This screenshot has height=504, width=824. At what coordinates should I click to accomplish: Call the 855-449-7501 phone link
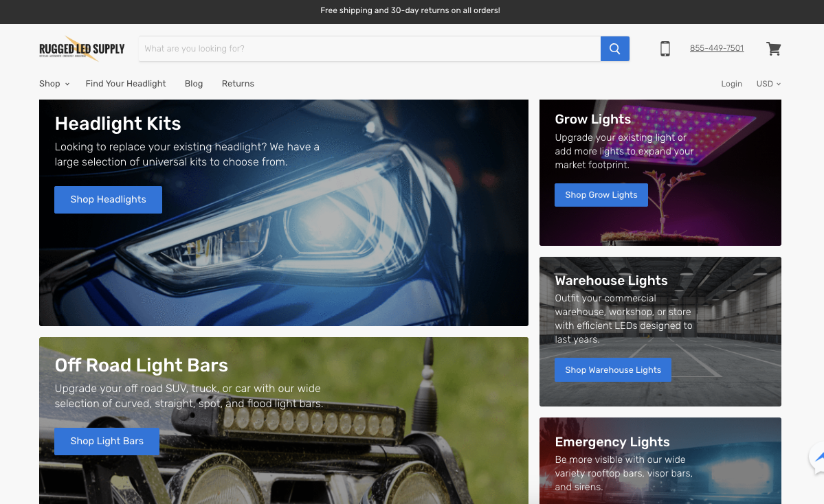click(717, 48)
